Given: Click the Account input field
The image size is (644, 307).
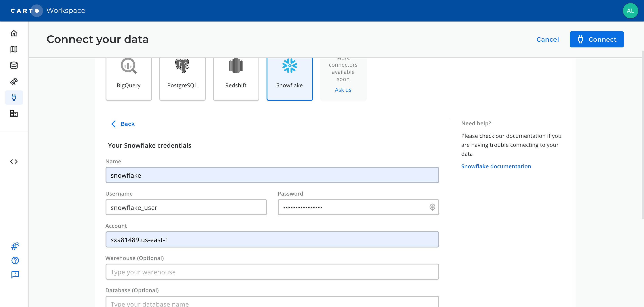Looking at the screenshot, I should 272,240.
